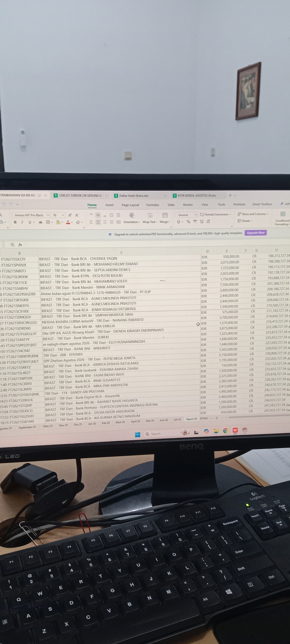Open the Insert ribbon tab
The height and width of the screenshot is (644, 290).
click(x=109, y=205)
